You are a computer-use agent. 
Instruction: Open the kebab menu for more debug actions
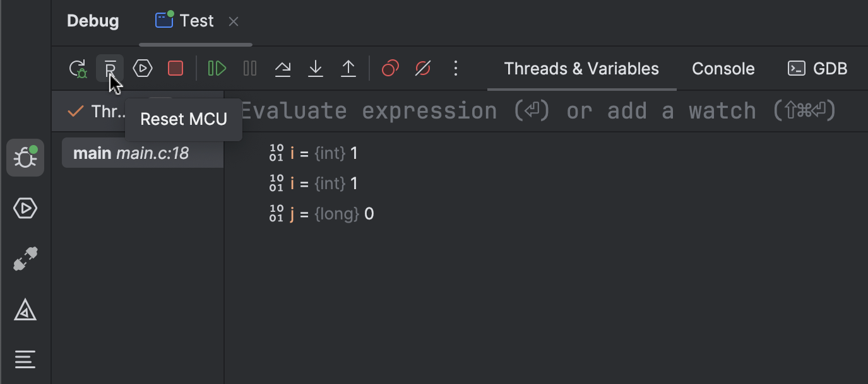pyautogui.click(x=456, y=68)
